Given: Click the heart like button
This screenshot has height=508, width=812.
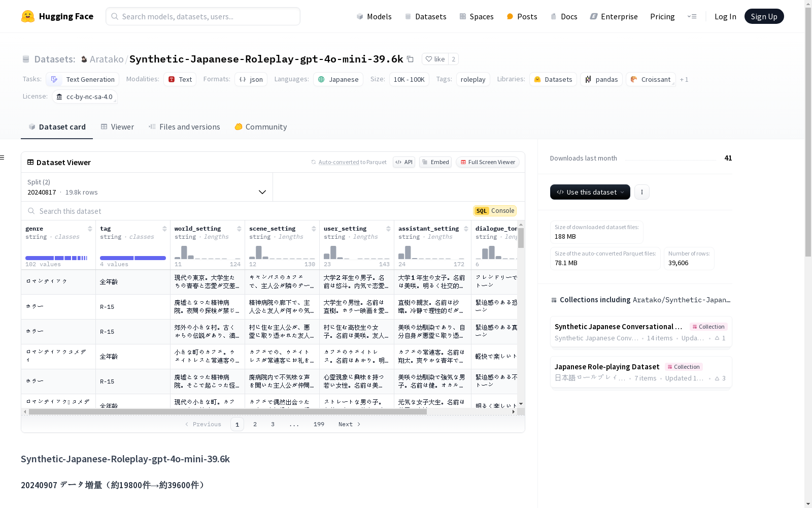Looking at the screenshot, I should click(x=435, y=59).
